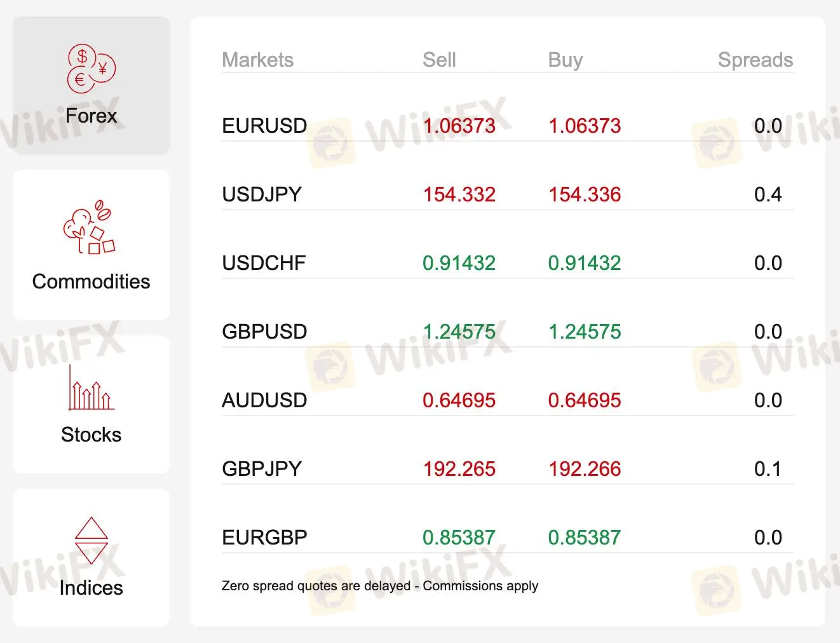Click the Indices up-down triangles icon
This screenshot has width=840, height=643.
pyautogui.click(x=91, y=540)
